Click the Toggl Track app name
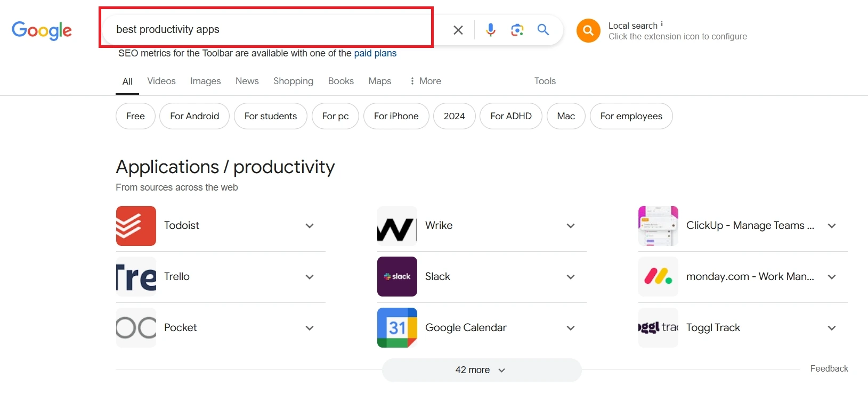Screen dimensions: 868x395 tap(713, 328)
